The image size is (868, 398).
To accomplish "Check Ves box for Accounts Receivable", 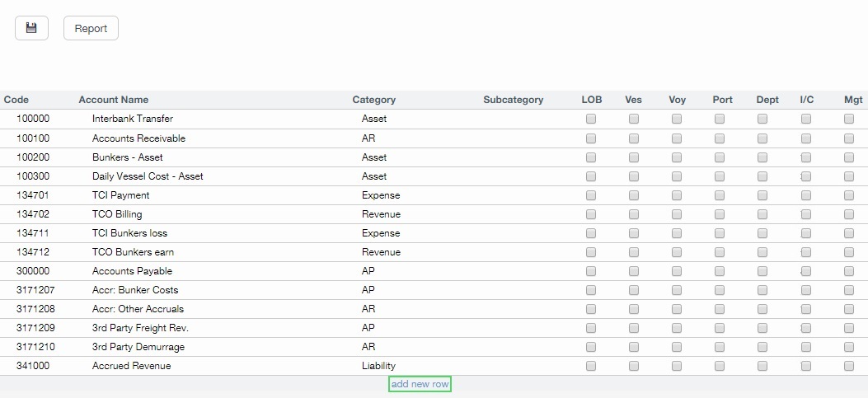I will 634,138.
